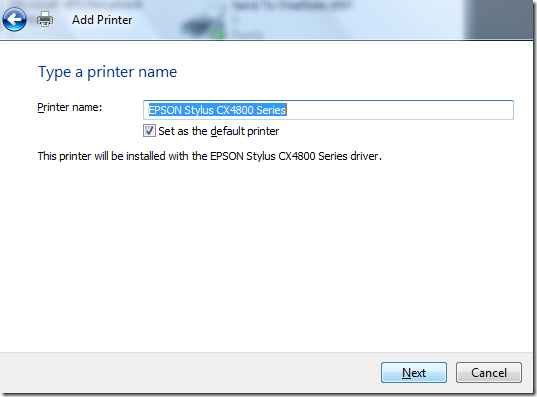Image resolution: width=537 pixels, height=397 pixels.
Task: Click the 'Type a printer name' heading
Action: pos(108,72)
